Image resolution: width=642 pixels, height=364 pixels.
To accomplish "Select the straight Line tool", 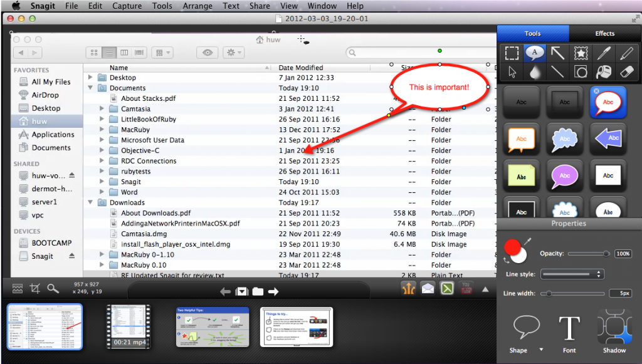I will pyautogui.click(x=557, y=72).
